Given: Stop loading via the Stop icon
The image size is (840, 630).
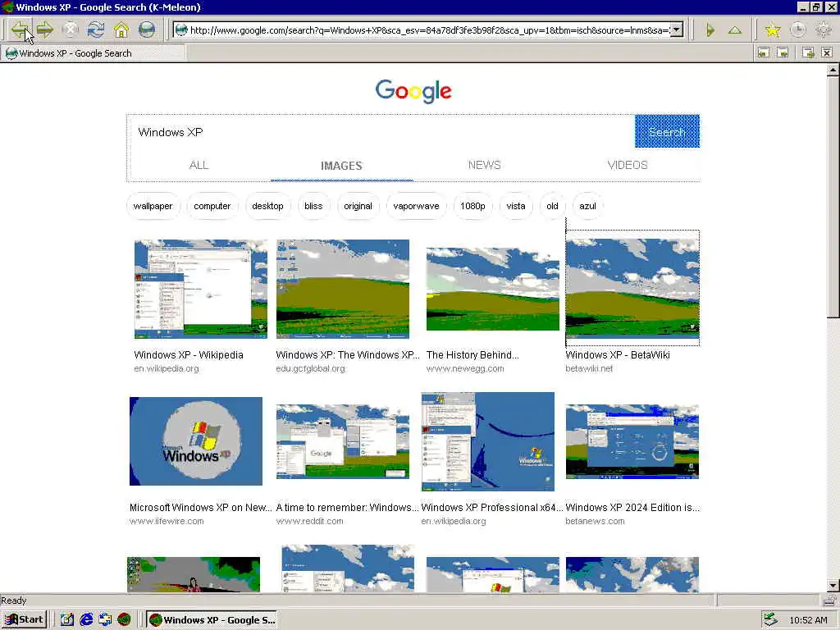Looking at the screenshot, I should point(71,30).
